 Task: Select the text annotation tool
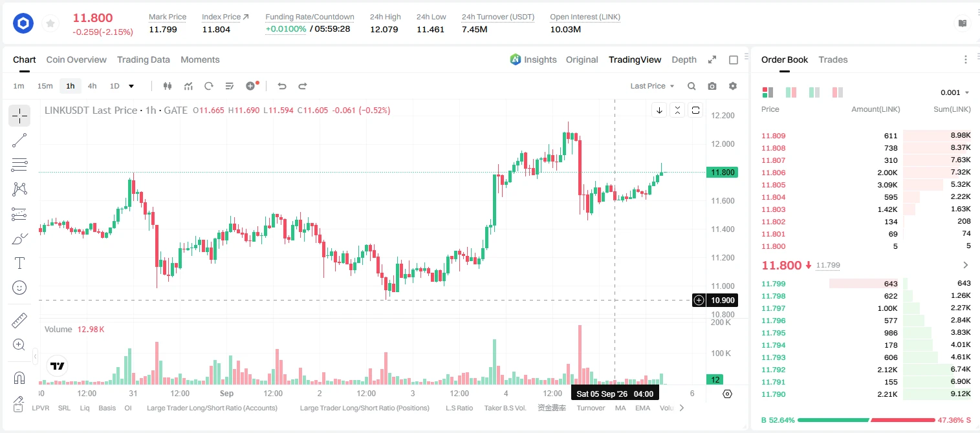pyautogui.click(x=19, y=263)
